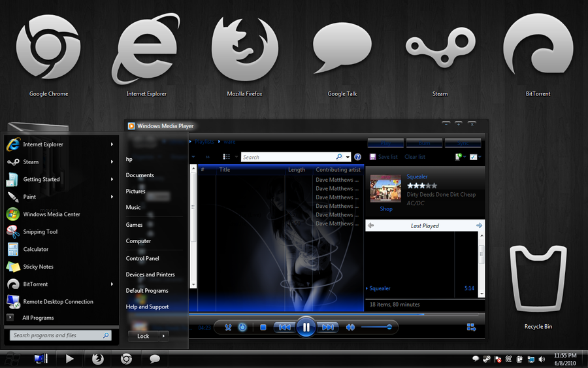588x368 pixels.
Task: Expand the BitTorrent jump list arrow
Action: click(112, 284)
